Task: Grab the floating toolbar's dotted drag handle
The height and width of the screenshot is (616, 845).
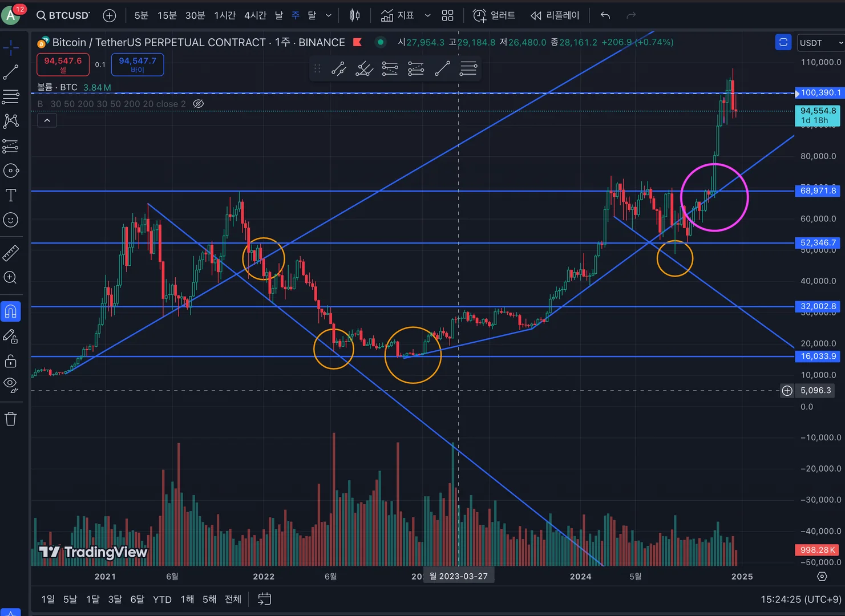Action: [318, 69]
